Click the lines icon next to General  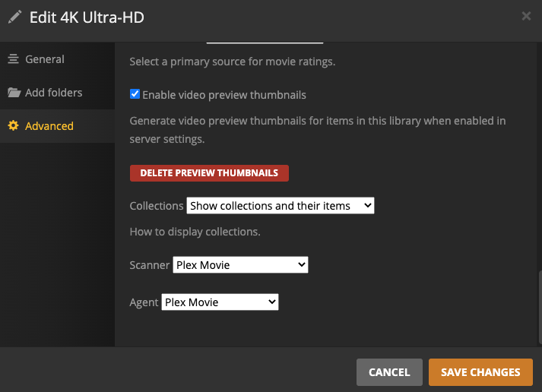tap(13, 59)
